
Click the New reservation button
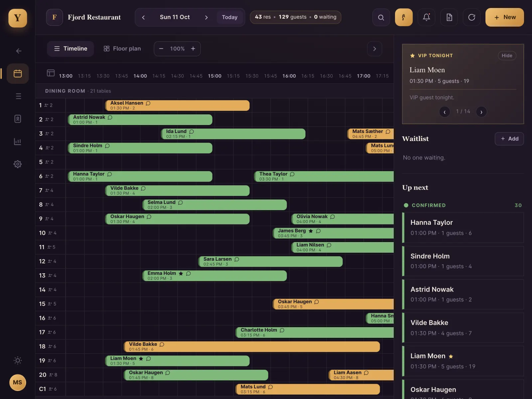click(x=505, y=17)
